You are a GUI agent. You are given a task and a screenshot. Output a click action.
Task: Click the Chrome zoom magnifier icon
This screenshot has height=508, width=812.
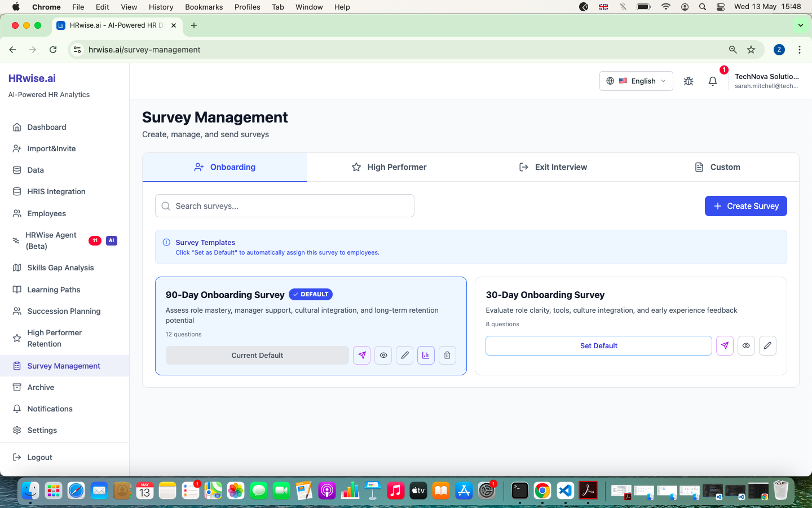point(733,50)
